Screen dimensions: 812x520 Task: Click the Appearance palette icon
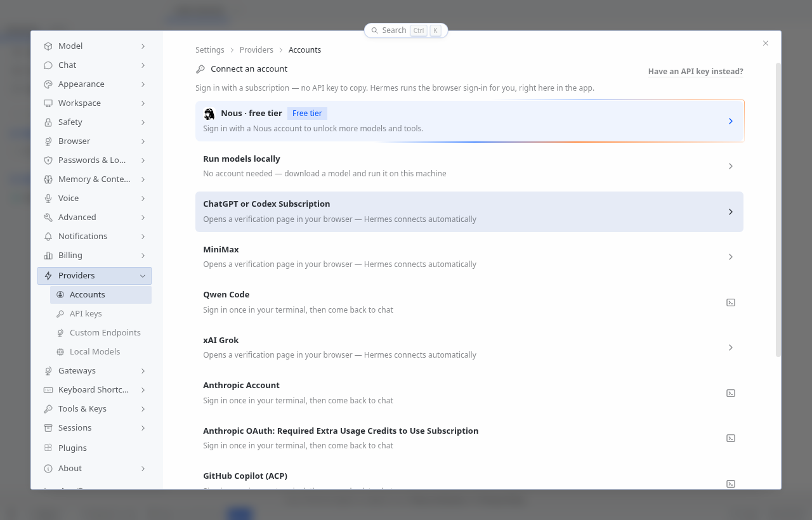point(48,84)
